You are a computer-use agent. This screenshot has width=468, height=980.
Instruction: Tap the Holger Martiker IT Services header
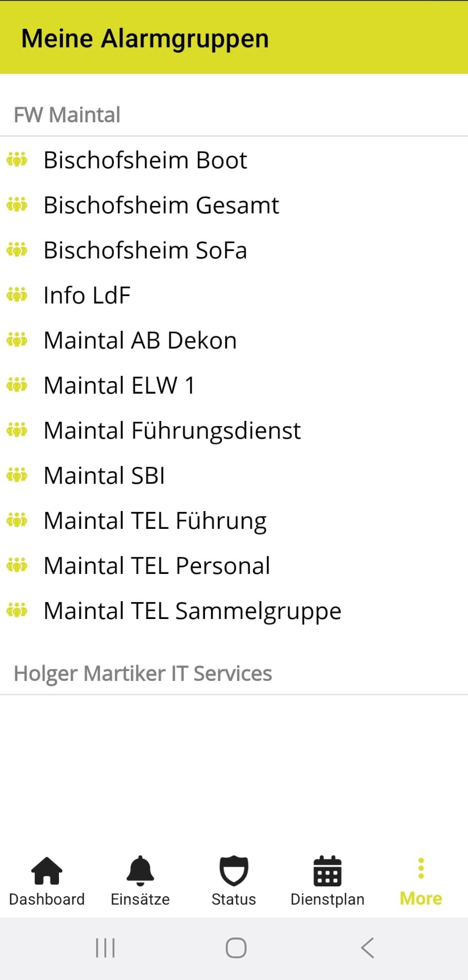tap(143, 673)
